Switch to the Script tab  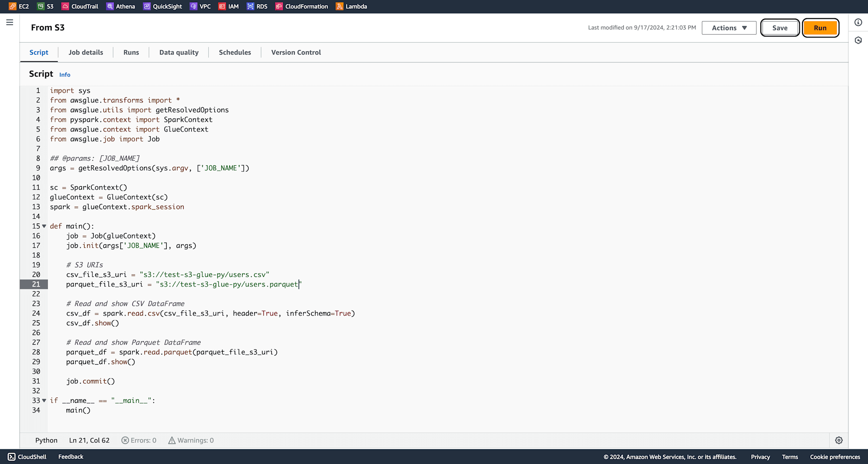click(39, 53)
